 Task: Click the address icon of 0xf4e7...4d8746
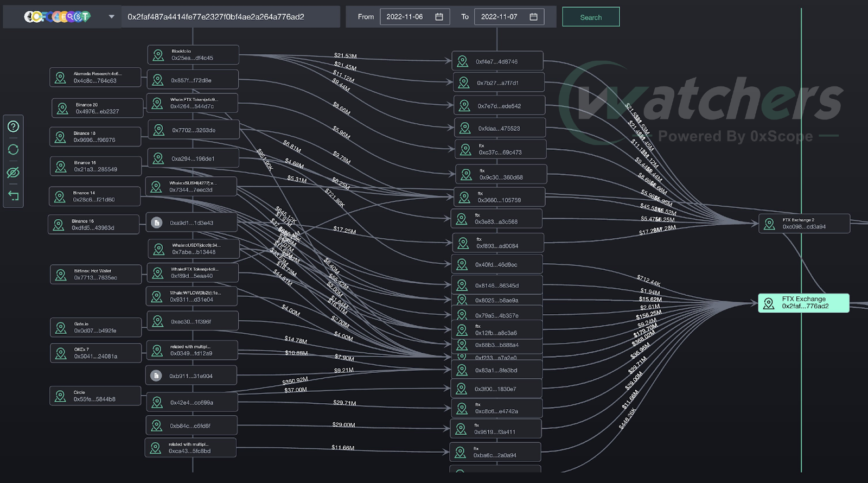point(463,61)
